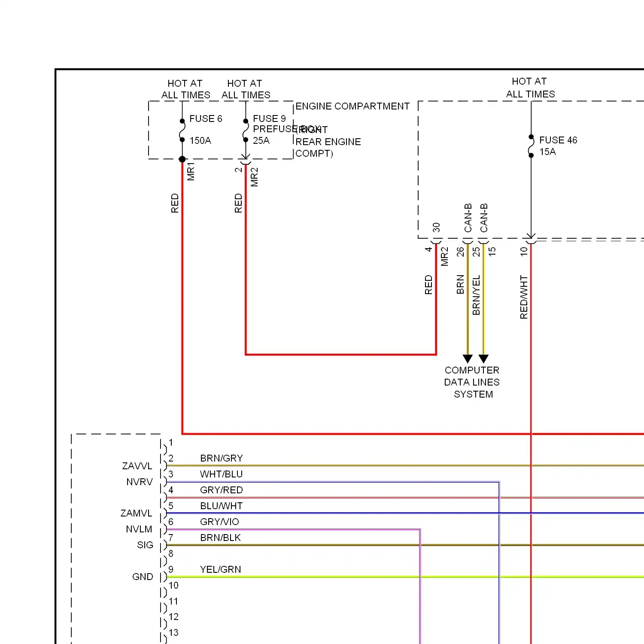
Task: Click the WHT/BLU wire label
Action: pyautogui.click(x=222, y=474)
